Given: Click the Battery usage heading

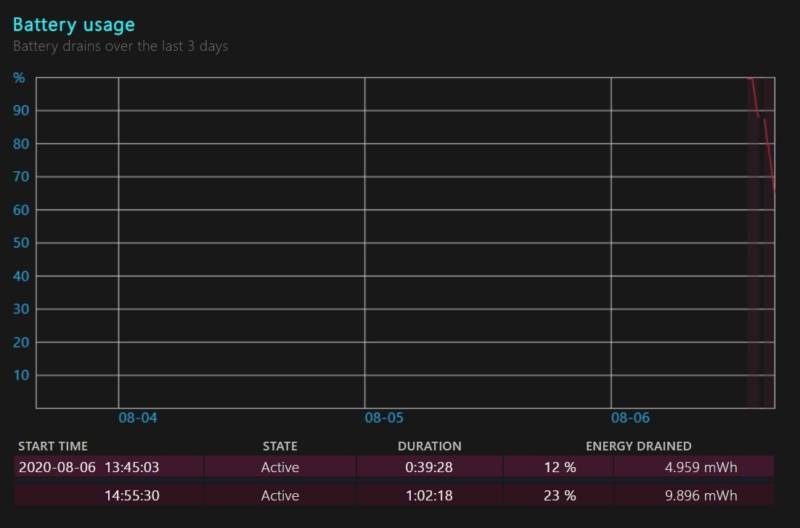Looking at the screenshot, I should click(x=73, y=24).
